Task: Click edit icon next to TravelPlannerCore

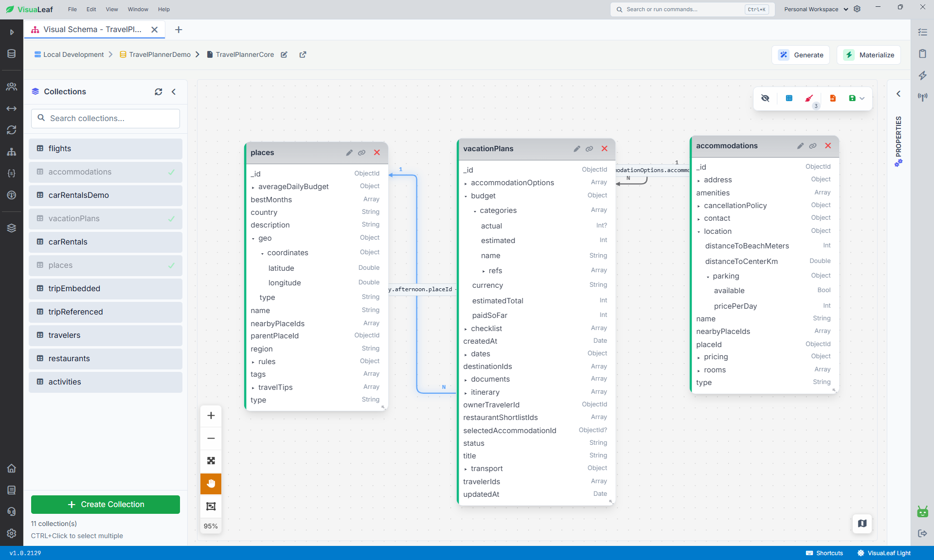Action: (284, 55)
